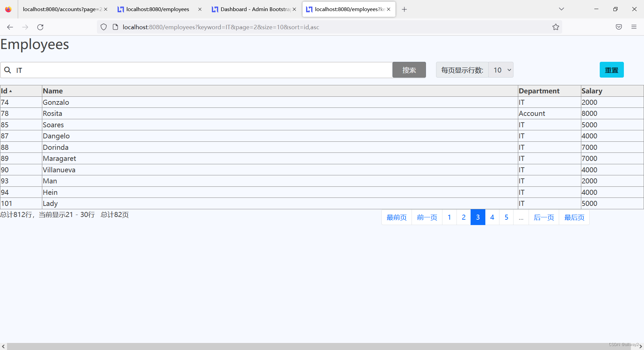644x350 pixels.
Task: Click the Firefox logo icon
Action: (8, 9)
